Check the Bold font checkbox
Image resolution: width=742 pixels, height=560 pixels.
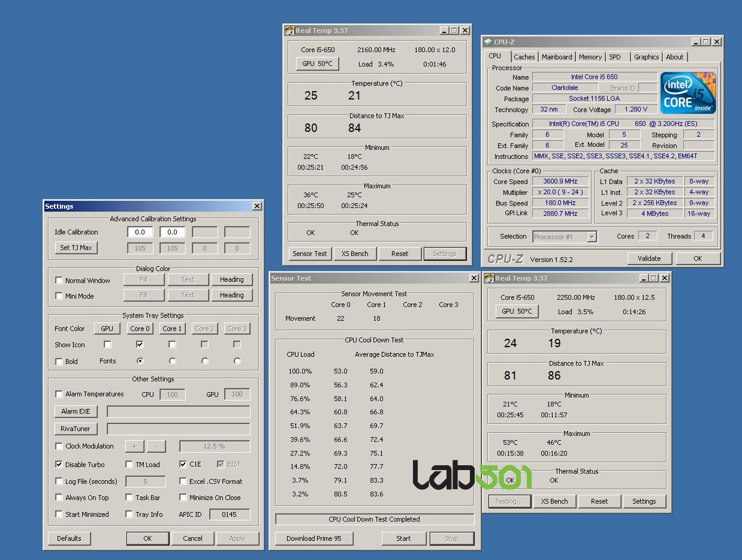coord(59,362)
